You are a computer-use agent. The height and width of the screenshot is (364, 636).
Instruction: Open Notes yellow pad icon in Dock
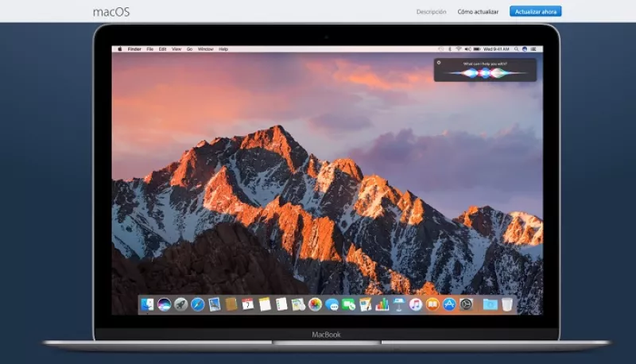[x=265, y=304]
